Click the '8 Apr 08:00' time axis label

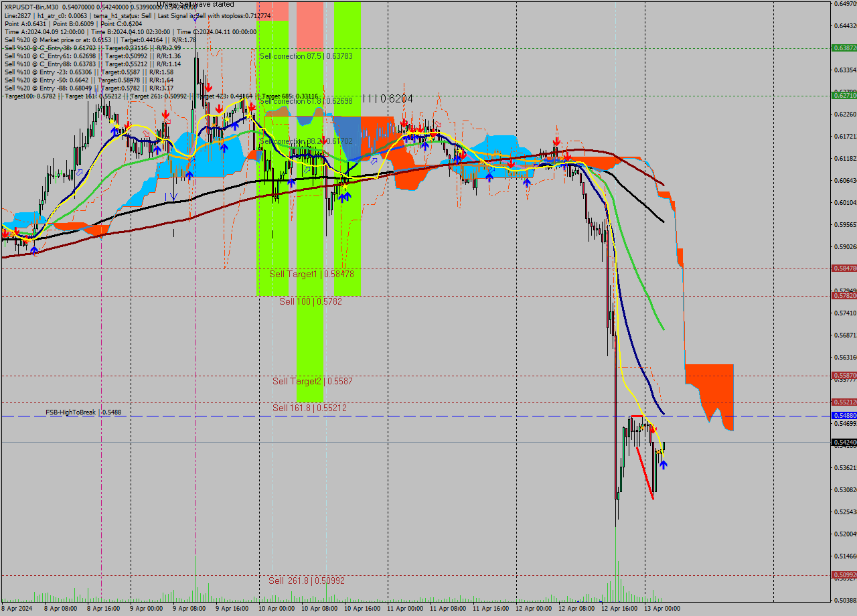(x=60, y=609)
